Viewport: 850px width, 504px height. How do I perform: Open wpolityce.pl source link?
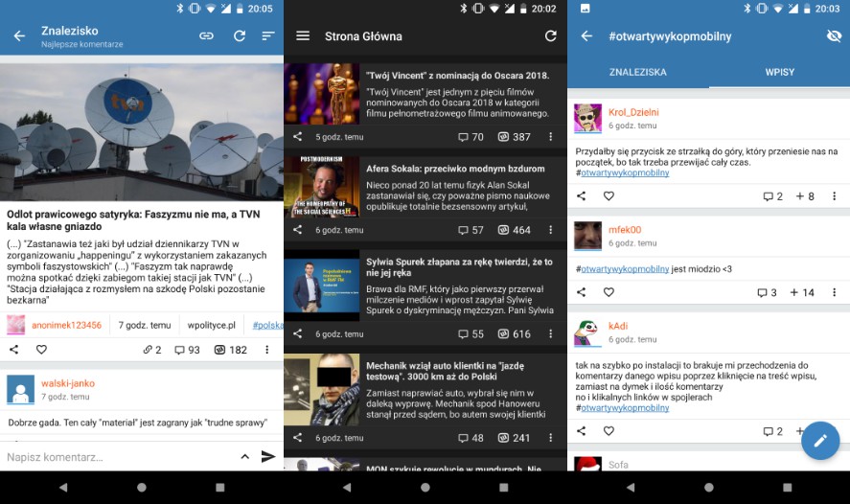tap(212, 325)
